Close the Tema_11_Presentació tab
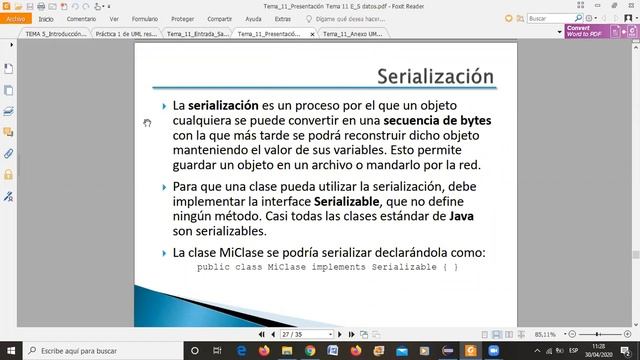This screenshot has width=640, height=360. click(x=312, y=34)
